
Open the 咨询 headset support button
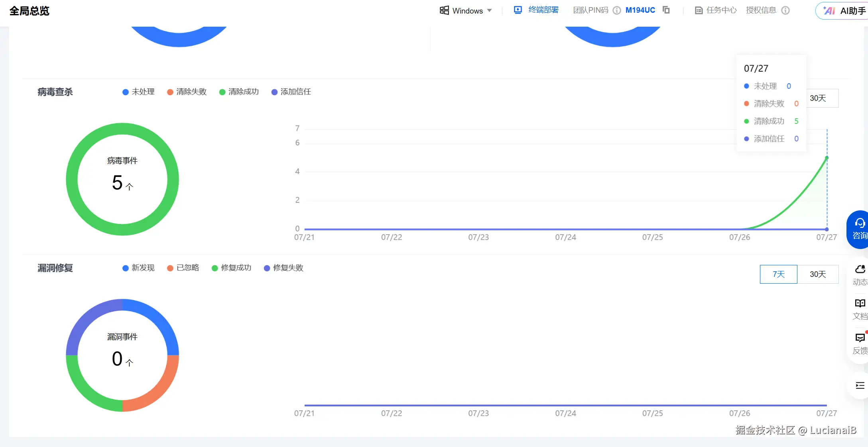[x=859, y=229]
